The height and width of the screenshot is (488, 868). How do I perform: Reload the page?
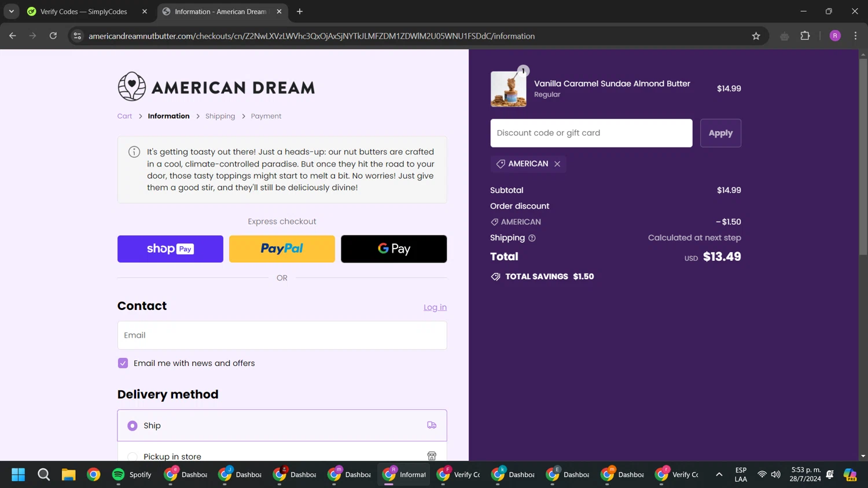coord(53,36)
